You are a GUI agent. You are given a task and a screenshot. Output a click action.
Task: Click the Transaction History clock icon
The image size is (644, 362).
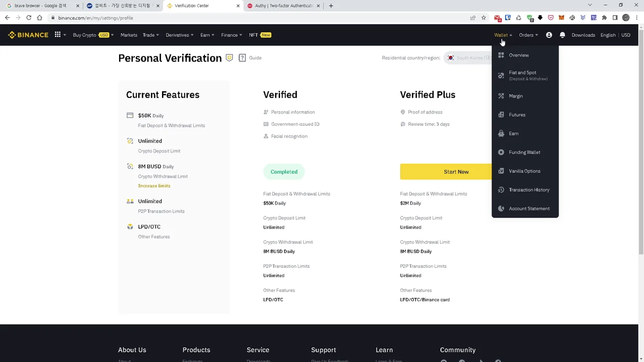pyautogui.click(x=501, y=190)
